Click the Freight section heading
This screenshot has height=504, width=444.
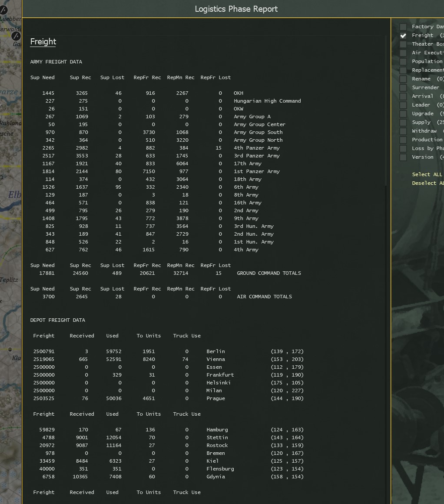tap(43, 41)
